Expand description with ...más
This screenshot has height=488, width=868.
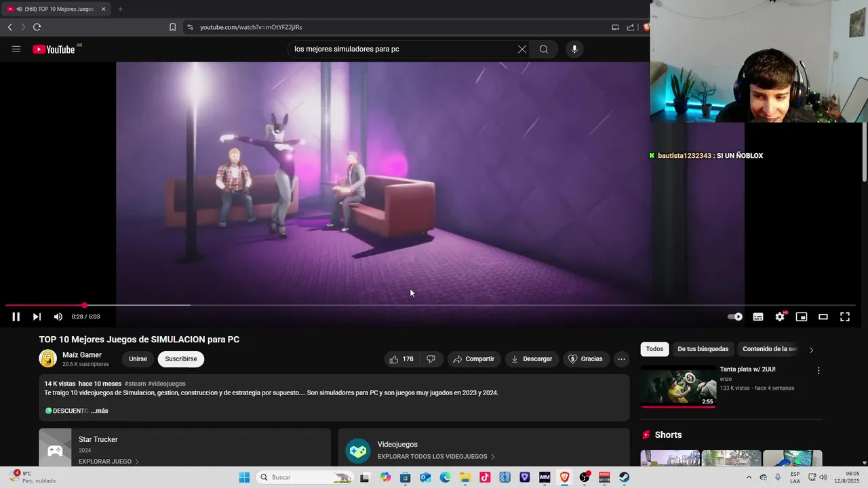coord(99,411)
